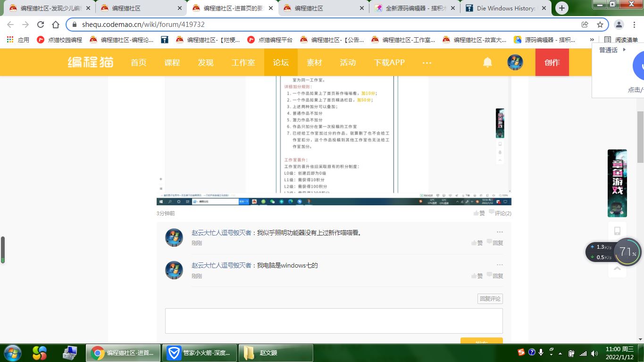Open the 下载APP navigation item
Image resolution: width=644 pixels, height=362 pixels.
(389, 62)
